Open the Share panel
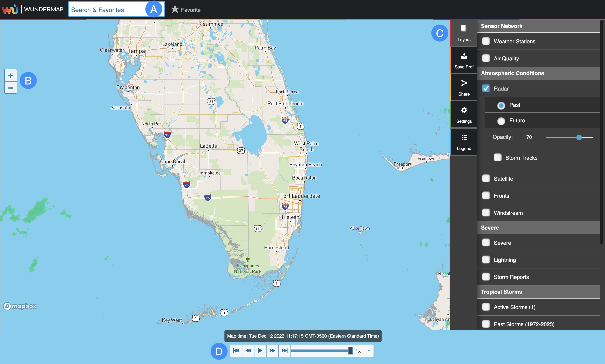605x364 pixels. tap(464, 88)
